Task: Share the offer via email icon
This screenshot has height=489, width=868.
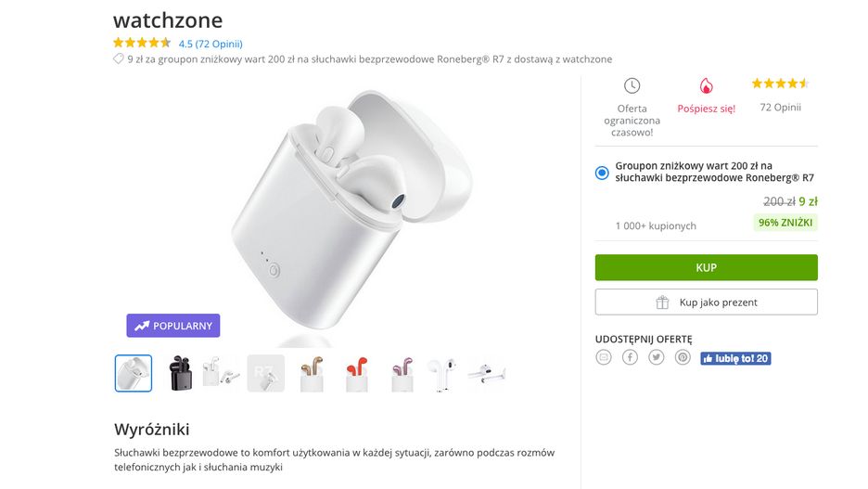Action: pos(604,357)
